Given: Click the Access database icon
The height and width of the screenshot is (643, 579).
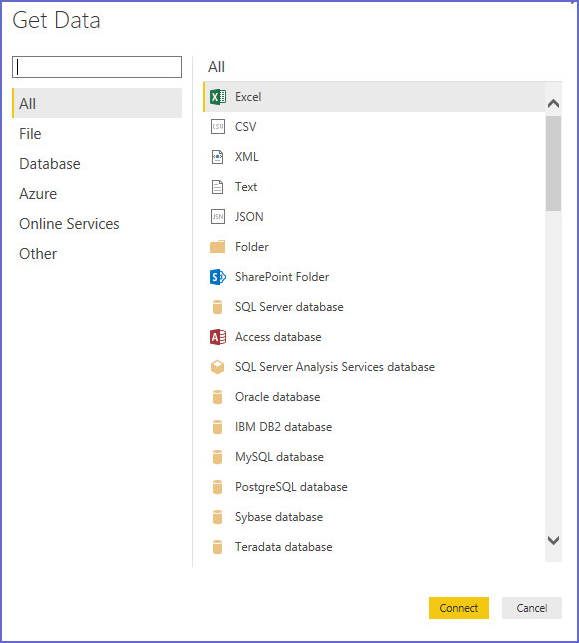Looking at the screenshot, I should click(218, 337).
